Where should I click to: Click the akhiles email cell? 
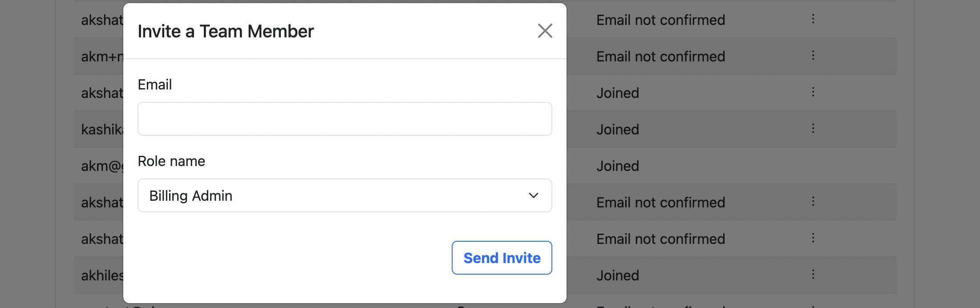(102, 276)
